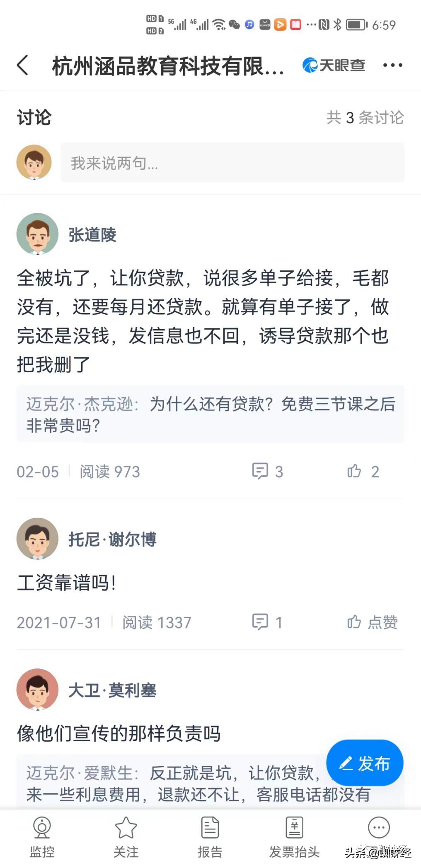View 共 3 条讨论 discussion count label
The image size is (421, 868).
pos(365,118)
